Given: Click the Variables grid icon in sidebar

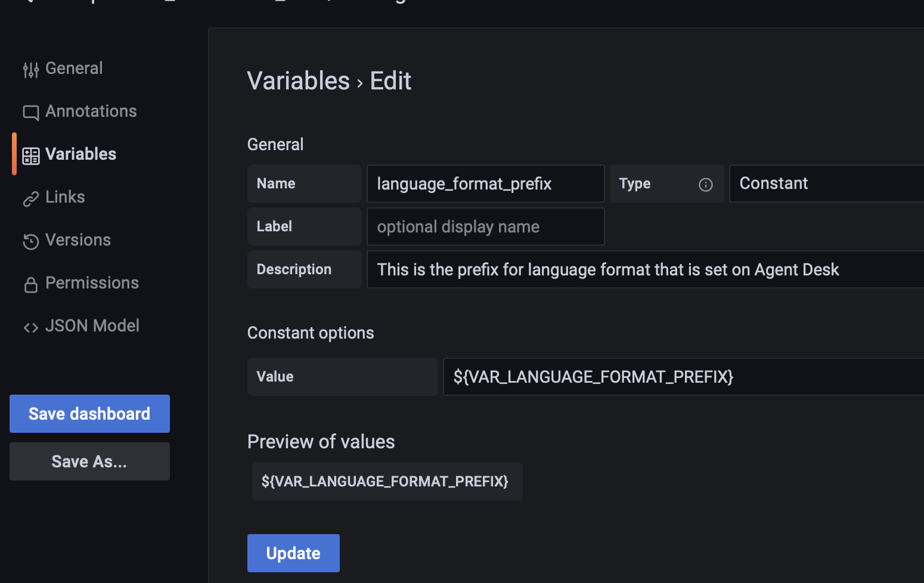Looking at the screenshot, I should pos(31,156).
